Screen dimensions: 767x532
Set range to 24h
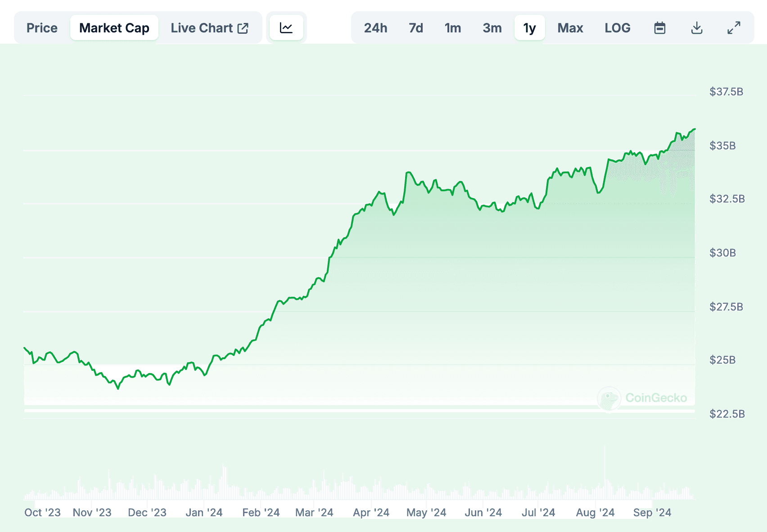(x=375, y=28)
